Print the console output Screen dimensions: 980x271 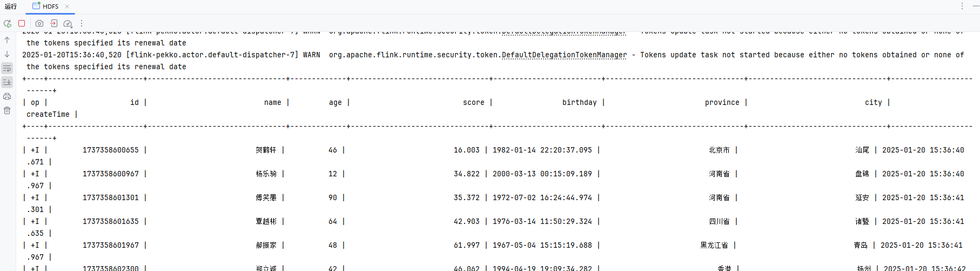7,96
